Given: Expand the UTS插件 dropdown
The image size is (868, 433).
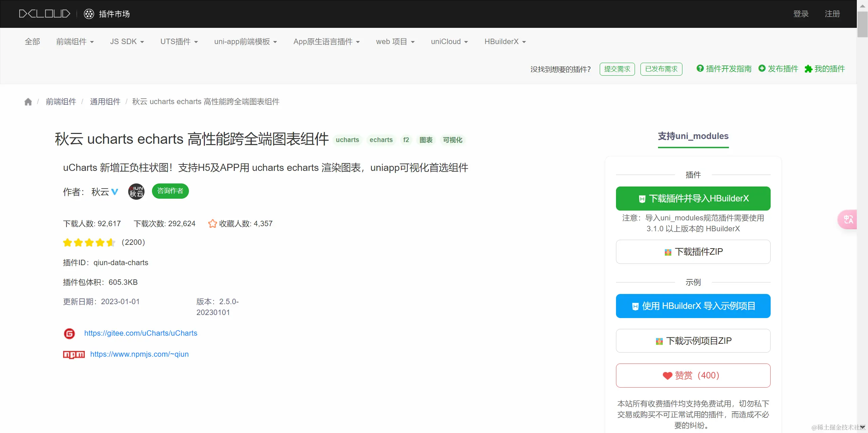Looking at the screenshot, I should click(179, 42).
